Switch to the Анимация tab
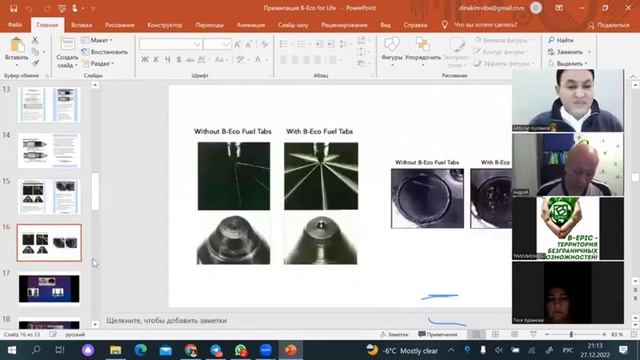 [x=251, y=25]
